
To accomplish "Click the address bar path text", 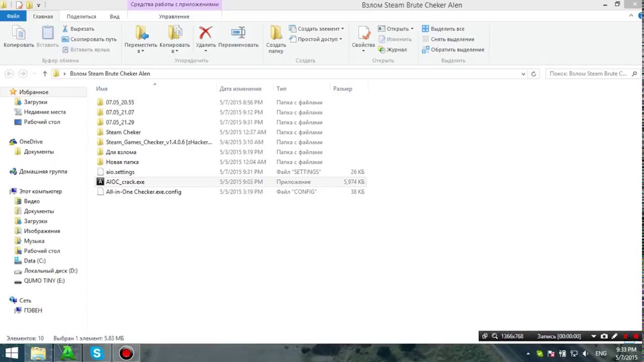I will (110, 73).
